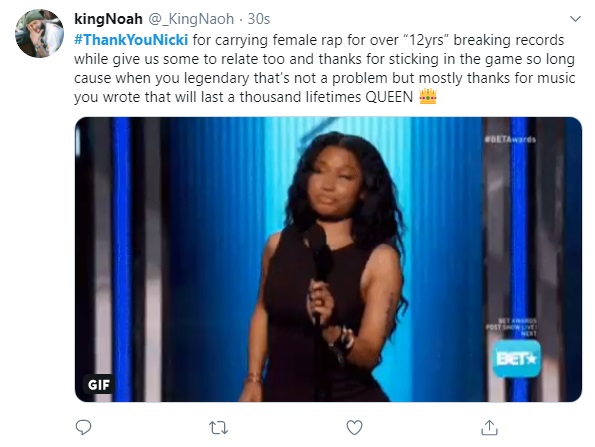Click the tweet text starting "you wrote that"

click(x=244, y=97)
